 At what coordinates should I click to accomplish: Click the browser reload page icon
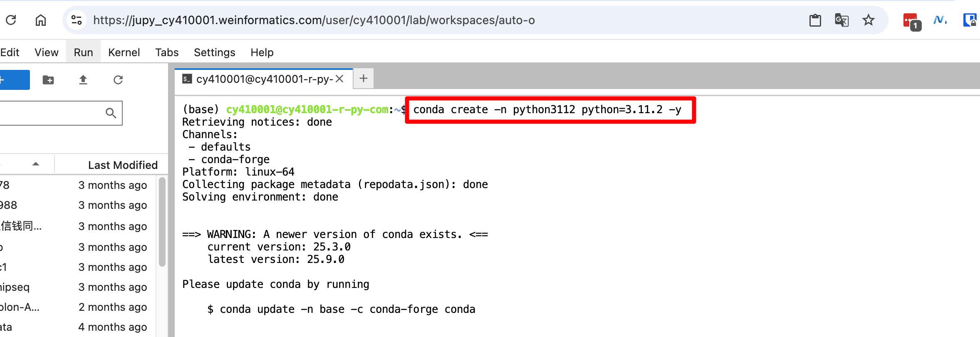click(x=11, y=20)
